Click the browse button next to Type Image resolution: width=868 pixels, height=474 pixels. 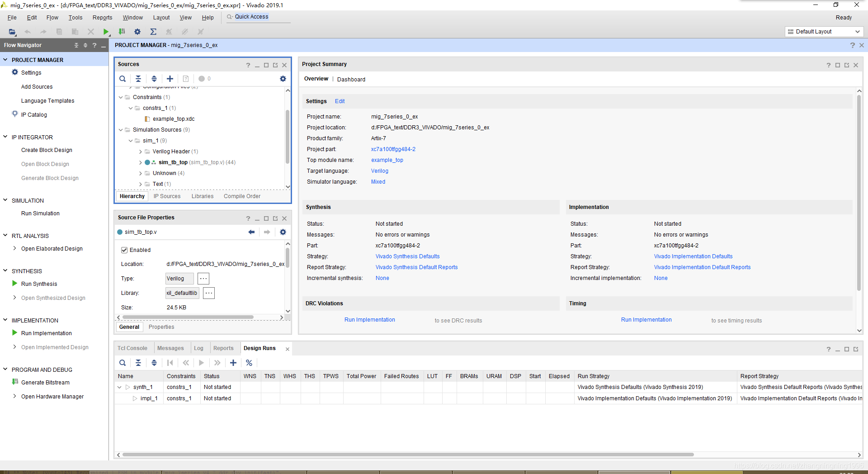pos(203,279)
